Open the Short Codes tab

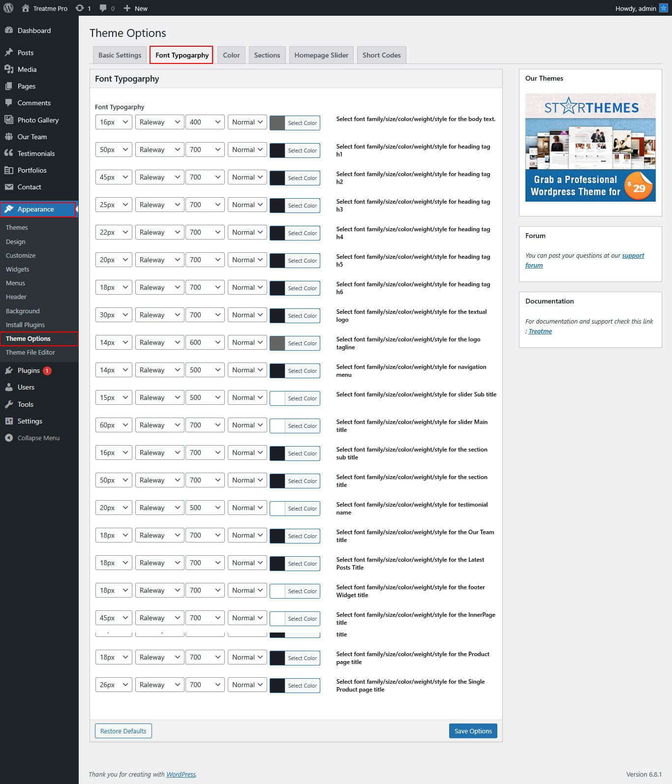click(381, 55)
